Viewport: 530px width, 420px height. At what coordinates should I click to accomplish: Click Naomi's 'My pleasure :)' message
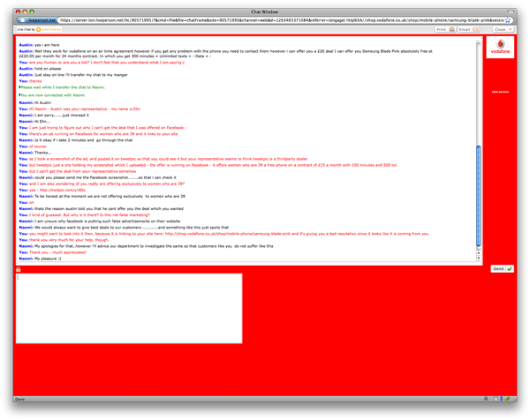[x=41, y=259]
